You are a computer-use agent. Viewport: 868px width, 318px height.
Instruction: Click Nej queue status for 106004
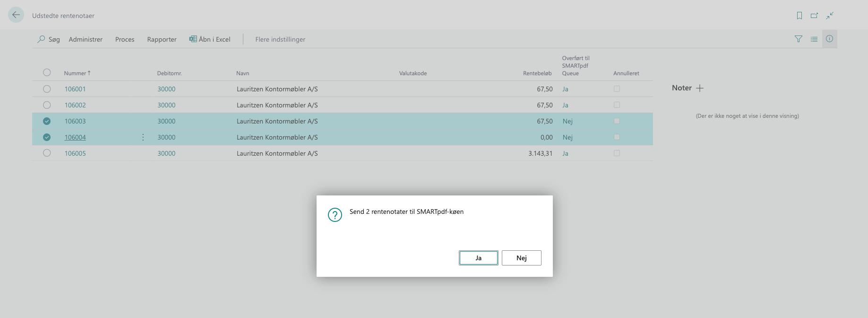click(x=567, y=137)
